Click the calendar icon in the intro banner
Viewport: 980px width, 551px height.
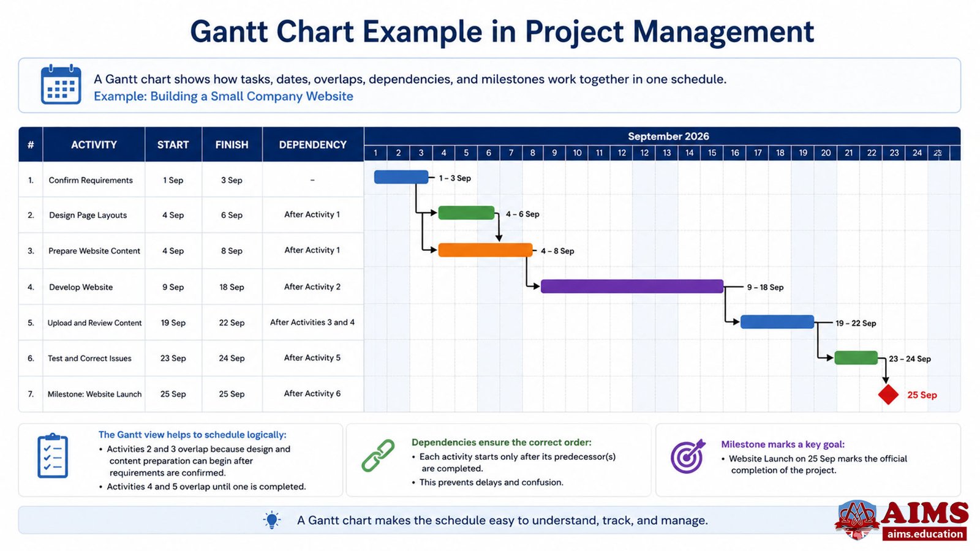click(x=61, y=84)
